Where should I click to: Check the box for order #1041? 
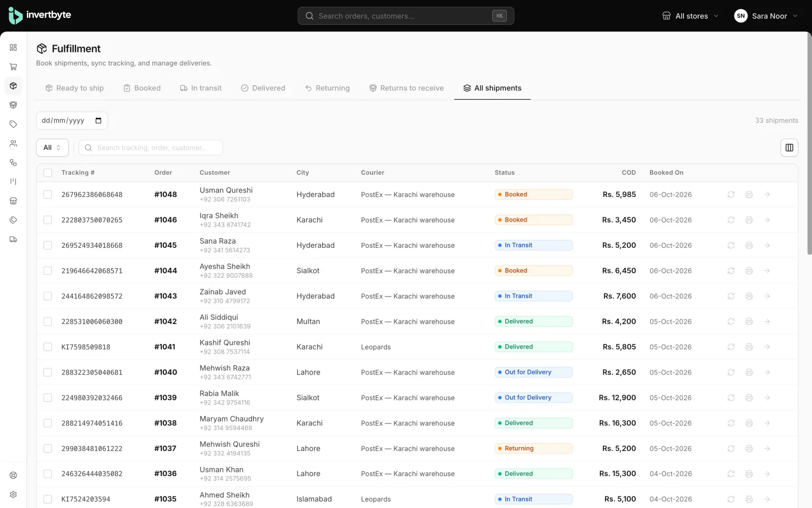point(48,347)
